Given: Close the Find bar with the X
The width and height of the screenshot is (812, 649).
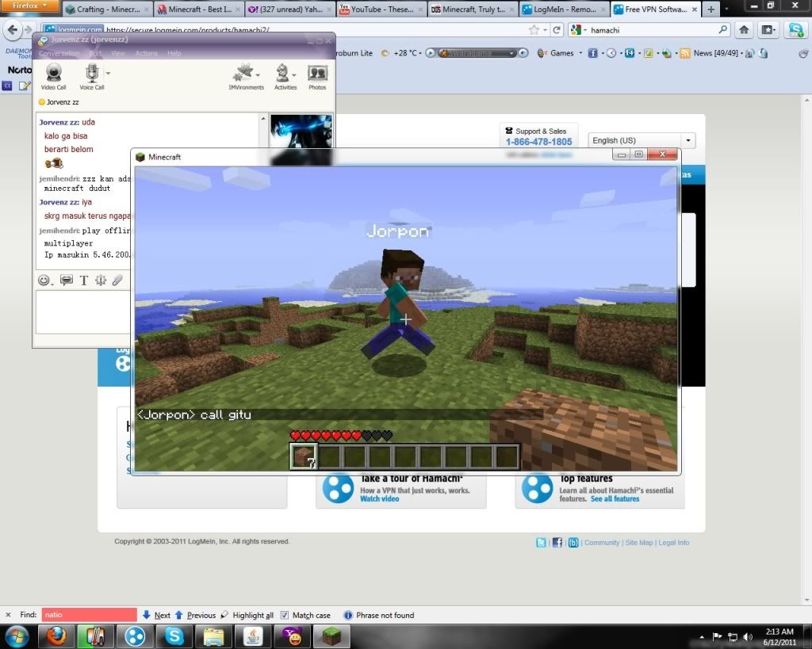Looking at the screenshot, I should 8,615.
